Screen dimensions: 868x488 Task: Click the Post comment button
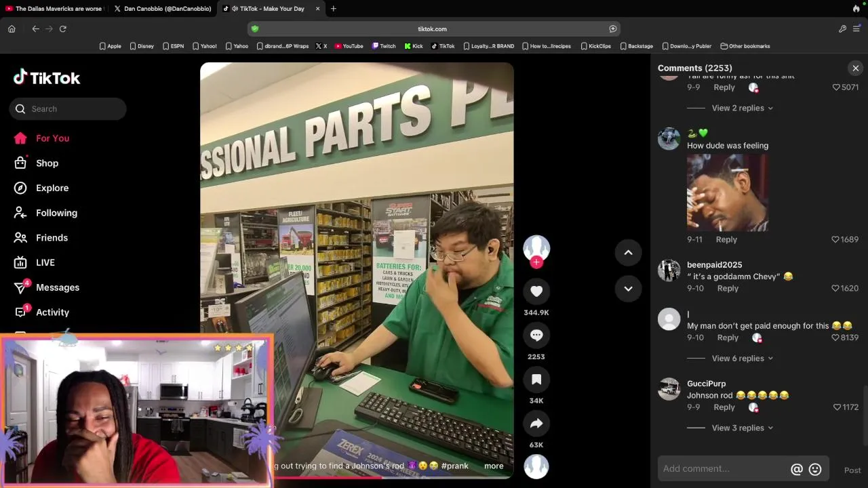coord(852,470)
